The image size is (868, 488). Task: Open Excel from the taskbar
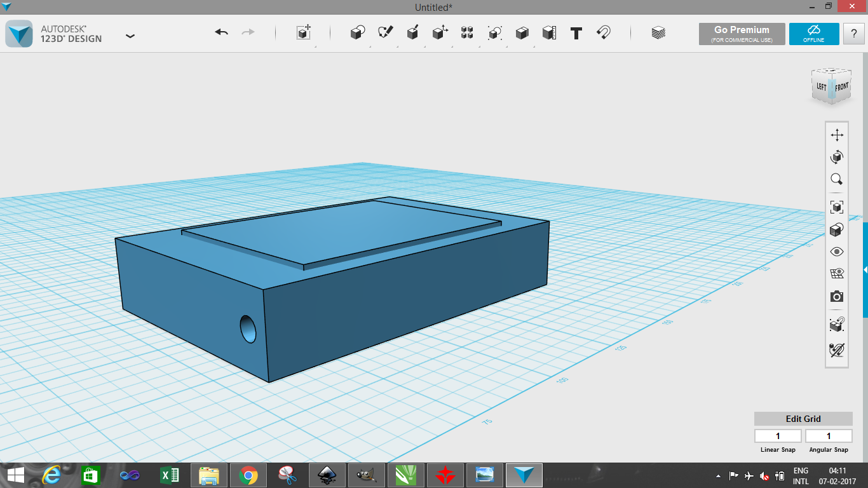click(170, 475)
